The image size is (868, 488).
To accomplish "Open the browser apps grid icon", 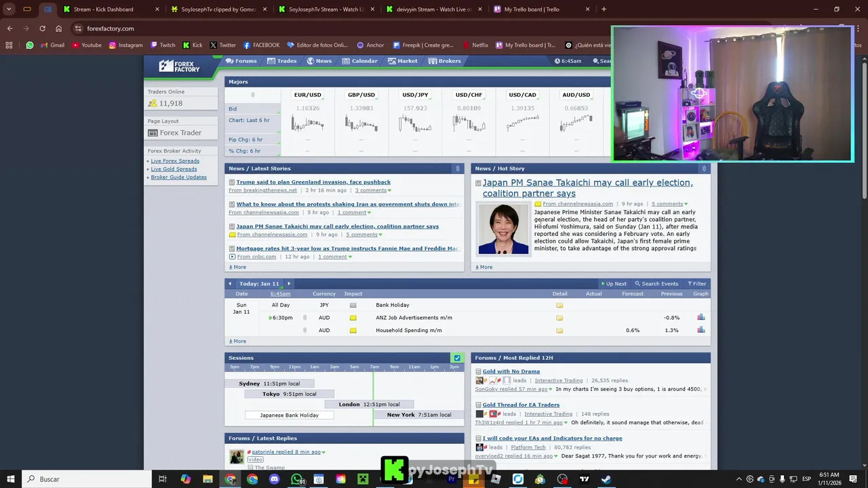I will [9, 45].
